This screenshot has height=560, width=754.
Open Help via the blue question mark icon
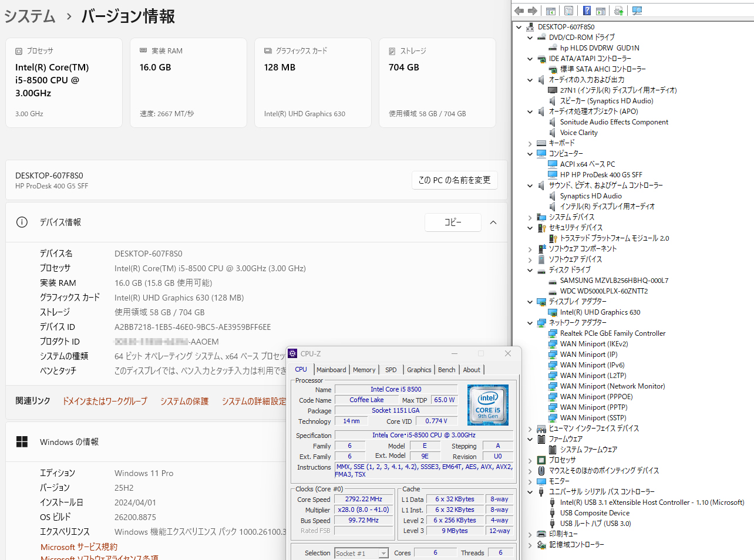point(587,11)
